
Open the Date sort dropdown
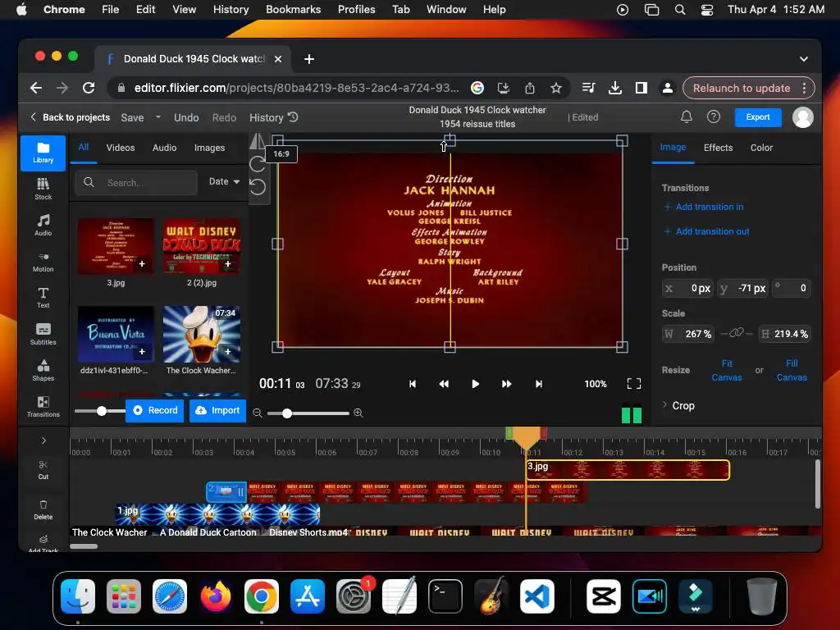click(x=224, y=181)
